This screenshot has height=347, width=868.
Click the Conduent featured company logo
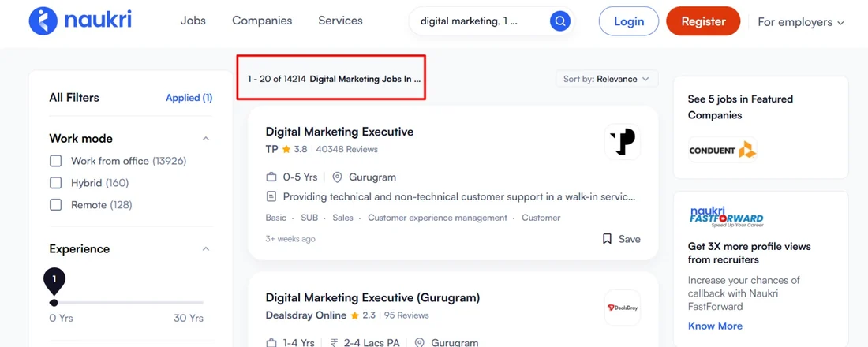pos(722,150)
